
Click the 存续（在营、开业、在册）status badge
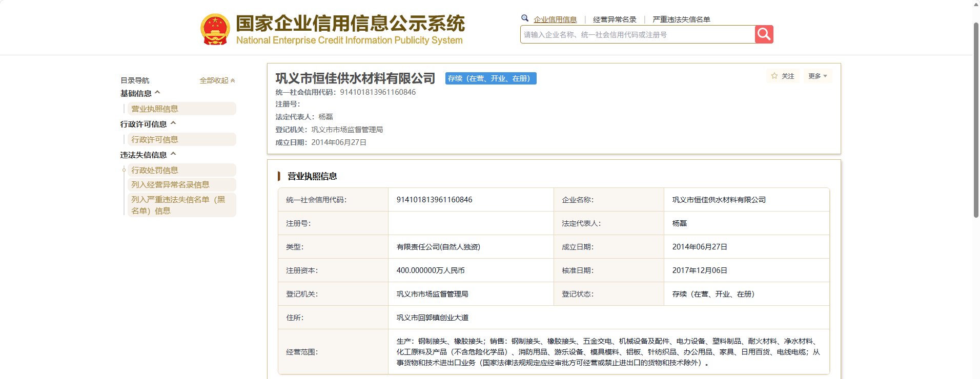click(x=491, y=78)
